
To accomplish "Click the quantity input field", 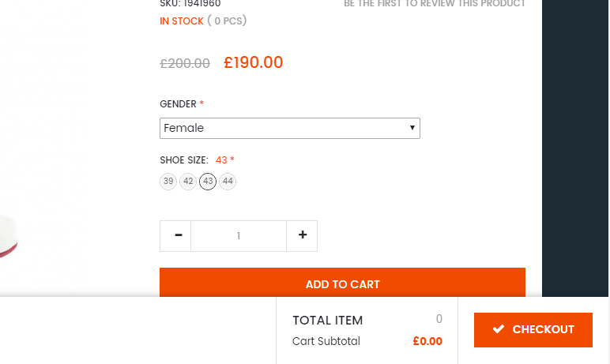I will (238, 236).
